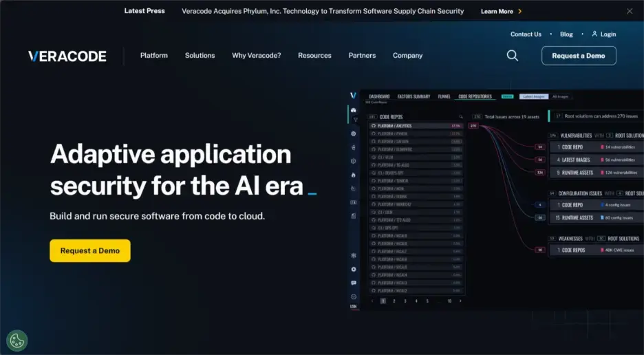Click the flame icon in dashboard sidebar

[x=354, y=175]
